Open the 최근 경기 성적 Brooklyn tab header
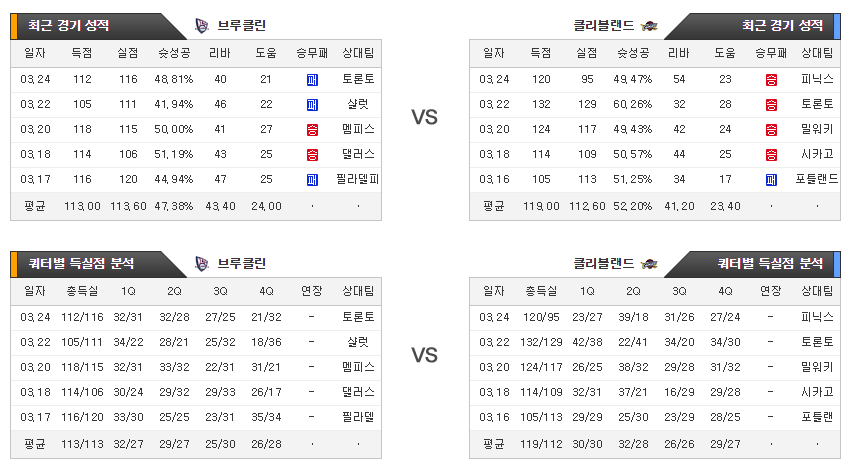 pyautogui.click(x=68, y=26)
